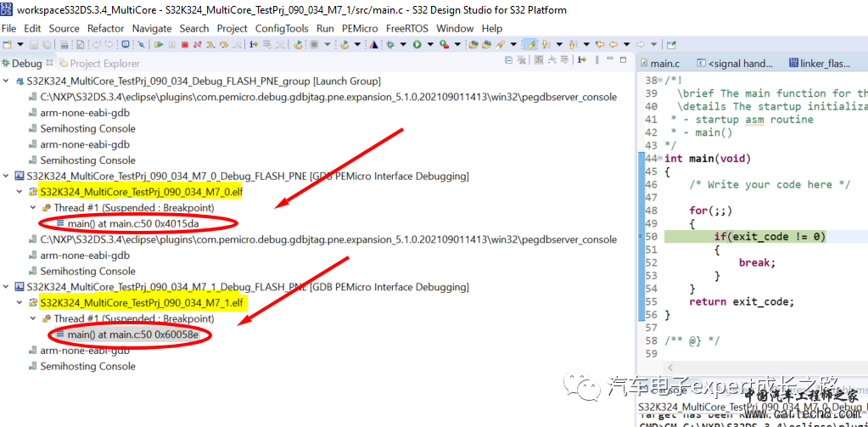Click Collapse All in Debug view toolbar
This screenshot has height=427, width=868.
click(508, 60)
